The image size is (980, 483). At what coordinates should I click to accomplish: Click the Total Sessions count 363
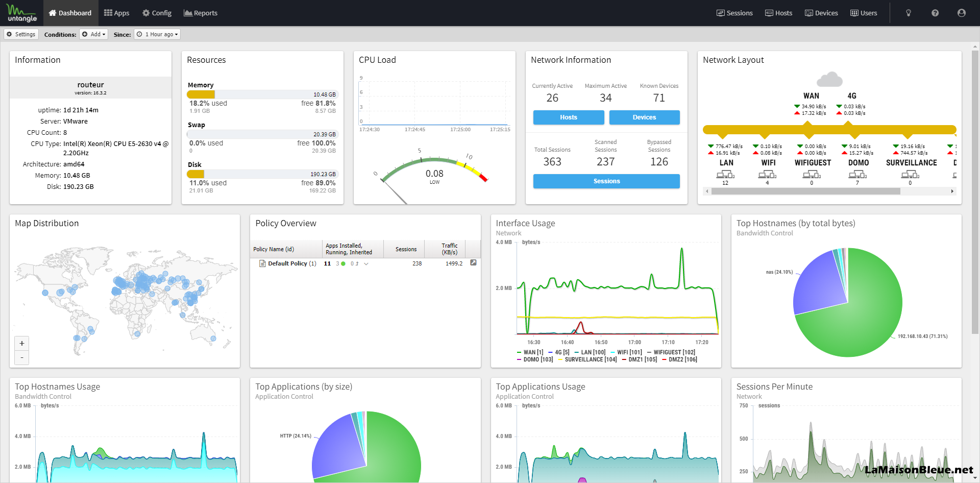pos(552,162)
